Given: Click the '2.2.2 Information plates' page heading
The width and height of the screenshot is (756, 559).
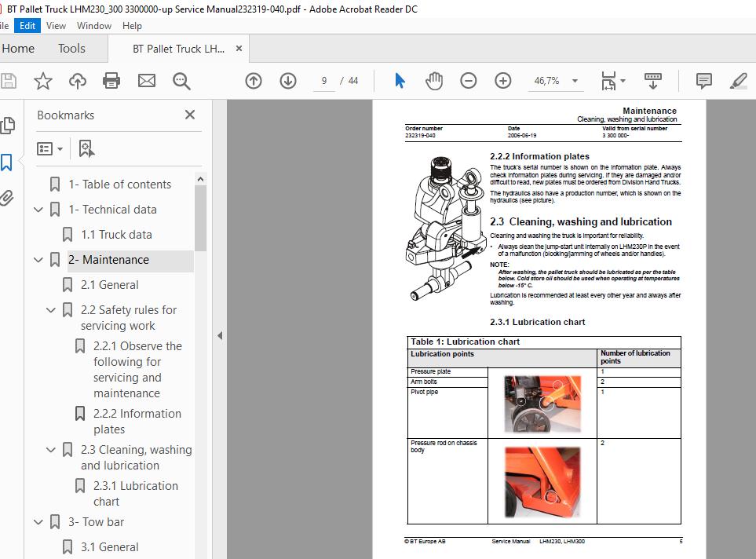Looking at the screenshot, I should pyautogui.click(x=539, y=156).
